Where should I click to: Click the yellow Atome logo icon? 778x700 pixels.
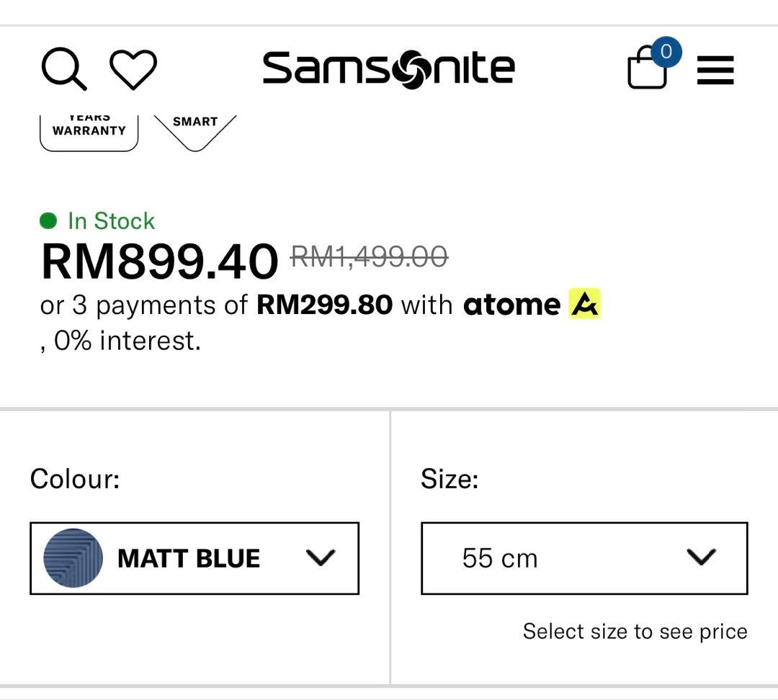coord(584,304)
